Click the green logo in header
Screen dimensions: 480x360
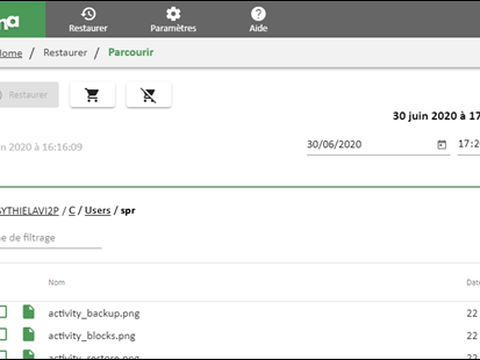tap(23, 19)
